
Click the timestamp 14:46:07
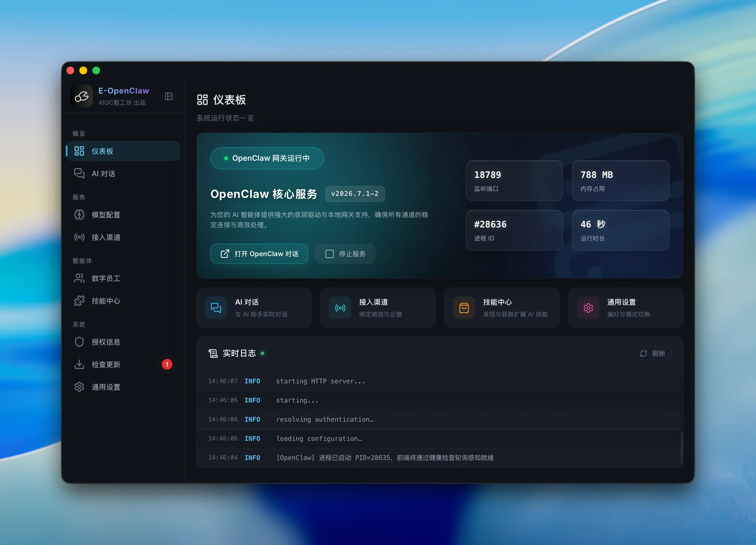pyautogui.click(x=223, y=381)
